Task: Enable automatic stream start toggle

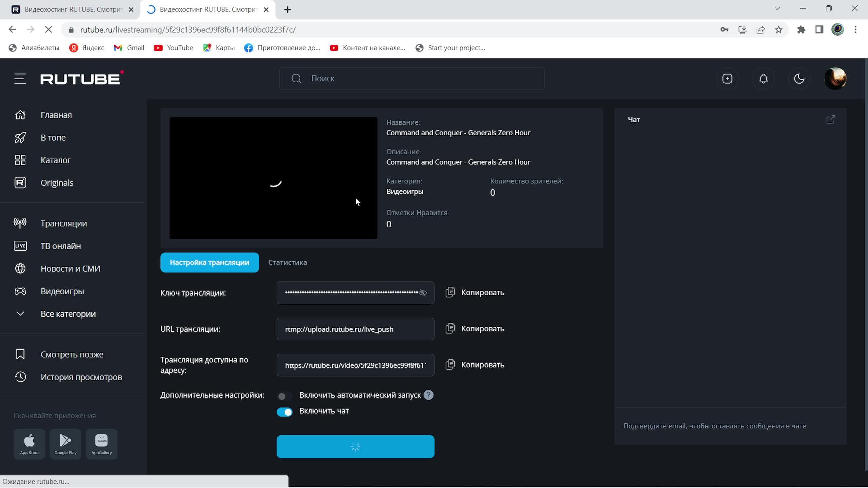Action: [284, 396]
